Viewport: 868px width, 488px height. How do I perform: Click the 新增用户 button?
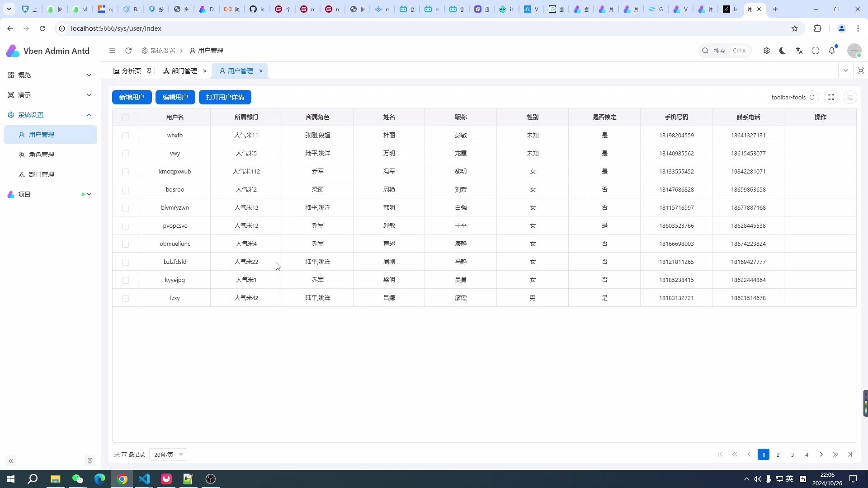pyautogui.click(x=132, y=97)
